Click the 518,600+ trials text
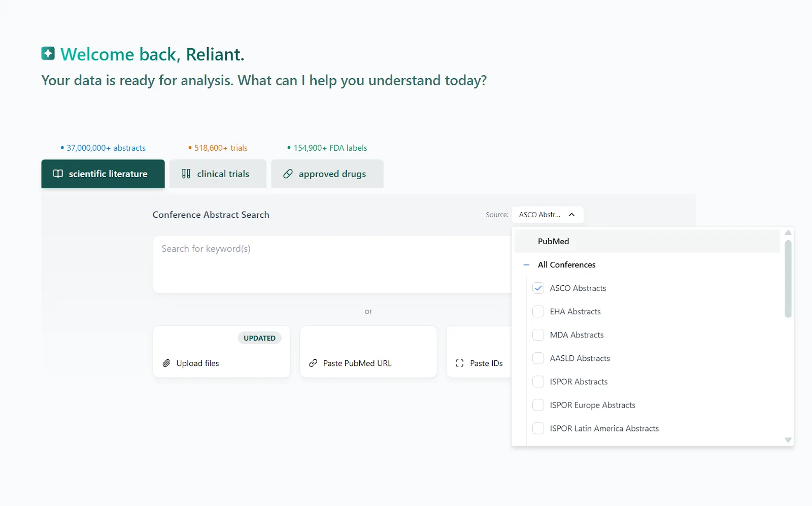Viewport: 812px width, 506px height. 221,148
